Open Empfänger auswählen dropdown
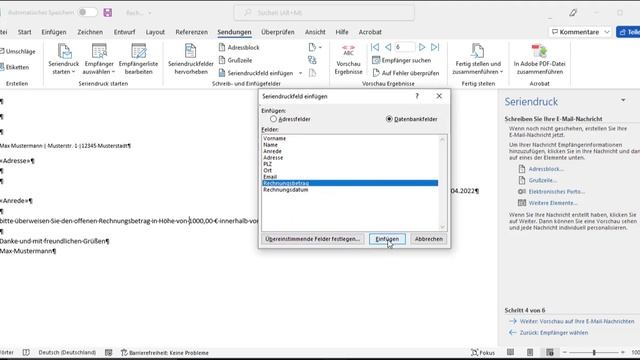Viewport: 640px width, 360px height. 99,59
